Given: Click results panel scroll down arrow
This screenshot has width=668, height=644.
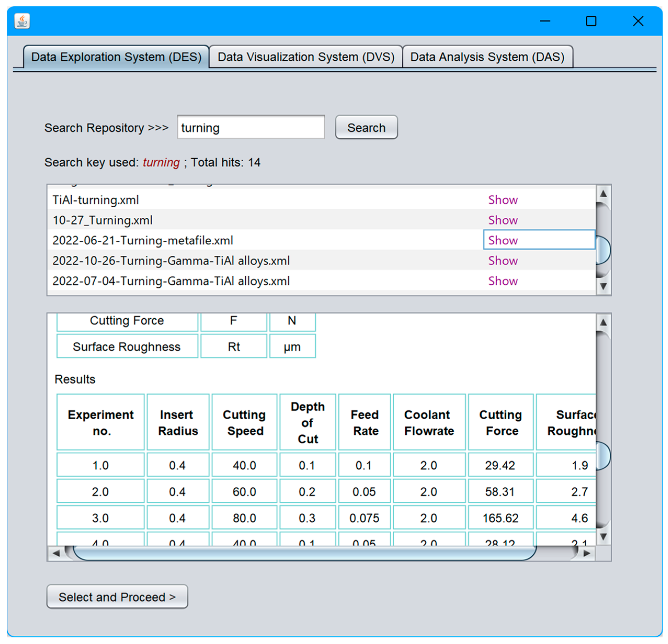Looking at the screenshot, I should tap(603, 537).
